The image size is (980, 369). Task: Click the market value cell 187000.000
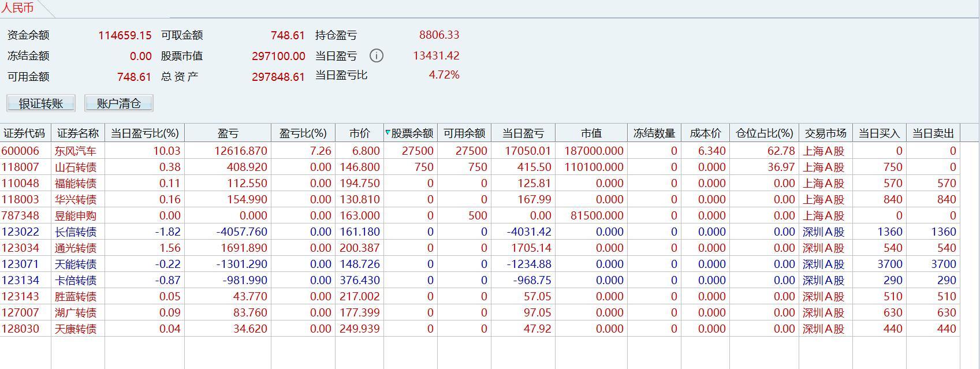593,151
